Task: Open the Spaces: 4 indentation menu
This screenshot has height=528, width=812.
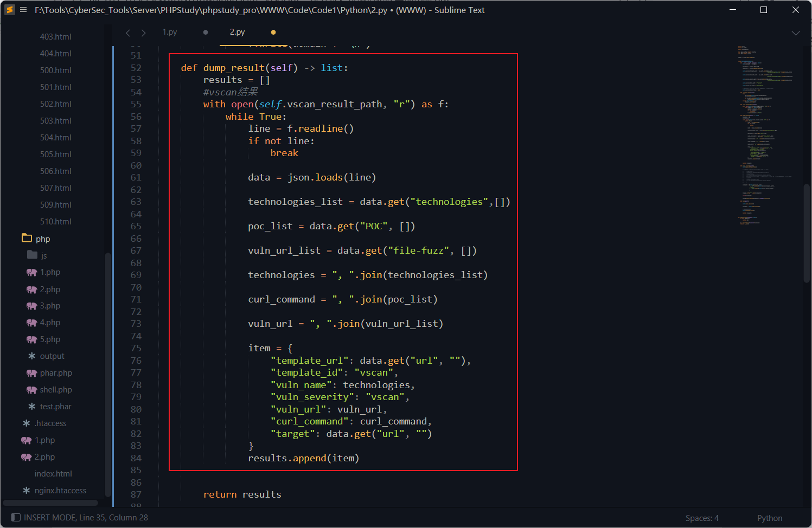Action: (701, 518)
